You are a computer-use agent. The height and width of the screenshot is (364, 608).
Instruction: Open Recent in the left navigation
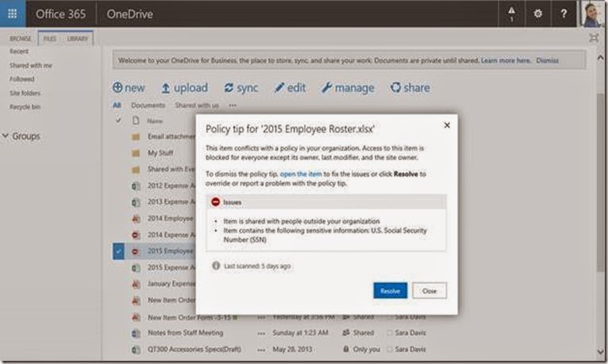(19, 52)
